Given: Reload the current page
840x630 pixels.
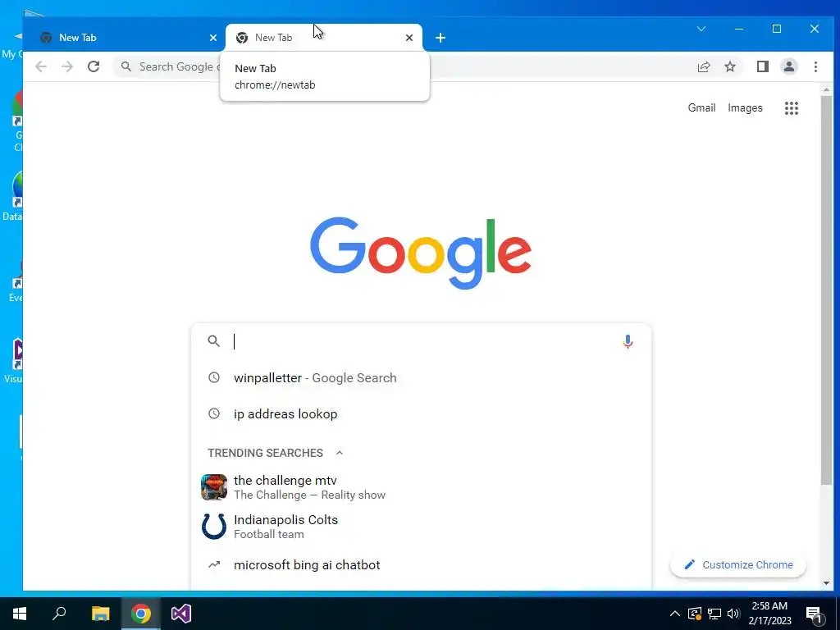Looking at the screenshot, I should tap(94, 66).
